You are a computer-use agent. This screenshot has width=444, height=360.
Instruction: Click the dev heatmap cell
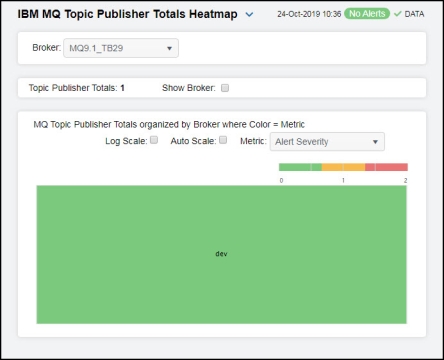pos(221,254)
